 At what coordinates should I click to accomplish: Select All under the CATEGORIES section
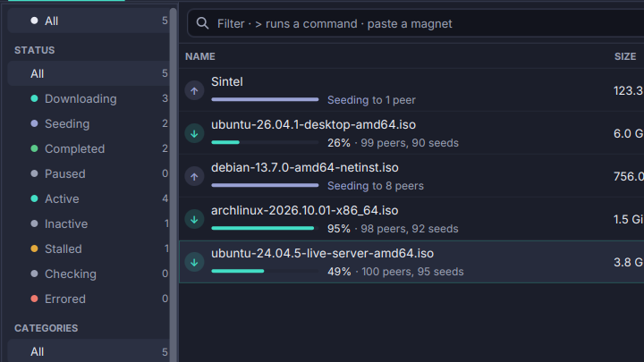(x=89, y=351)
